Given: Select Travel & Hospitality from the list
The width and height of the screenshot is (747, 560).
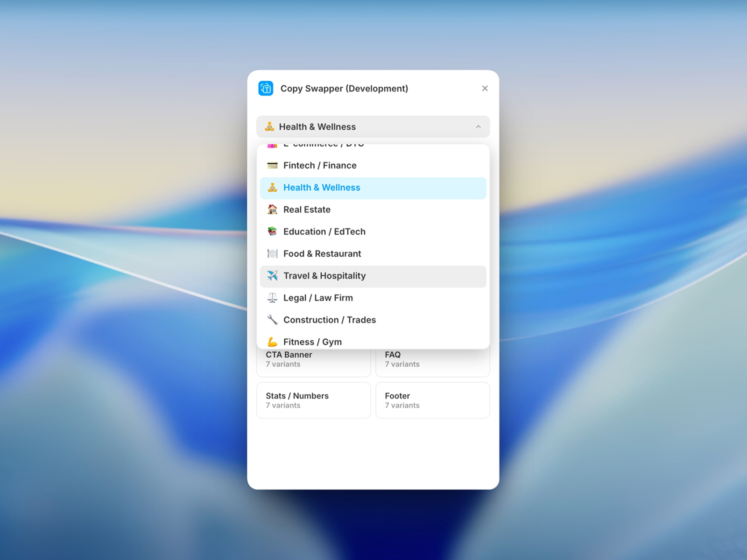Looking at the screenshot, I should click(324, 276).
